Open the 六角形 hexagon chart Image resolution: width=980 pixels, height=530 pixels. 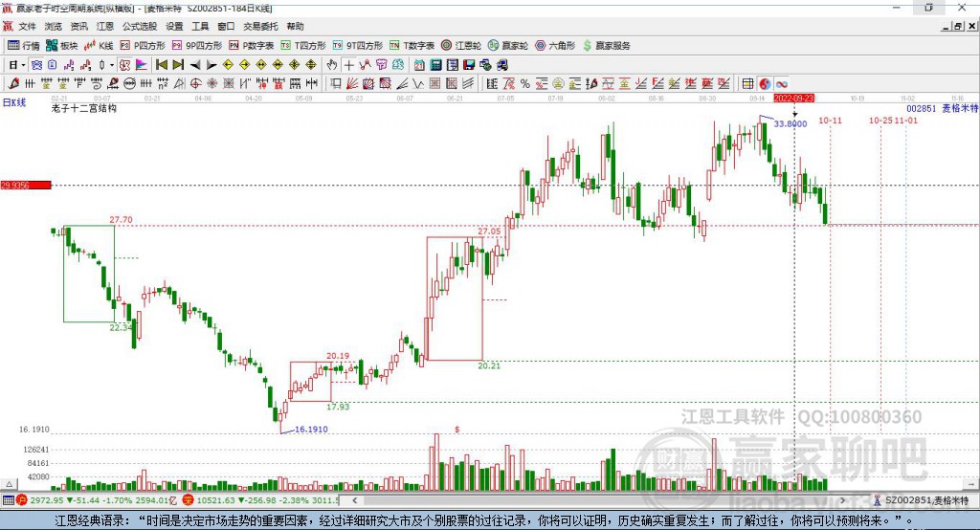click(555, 46)
